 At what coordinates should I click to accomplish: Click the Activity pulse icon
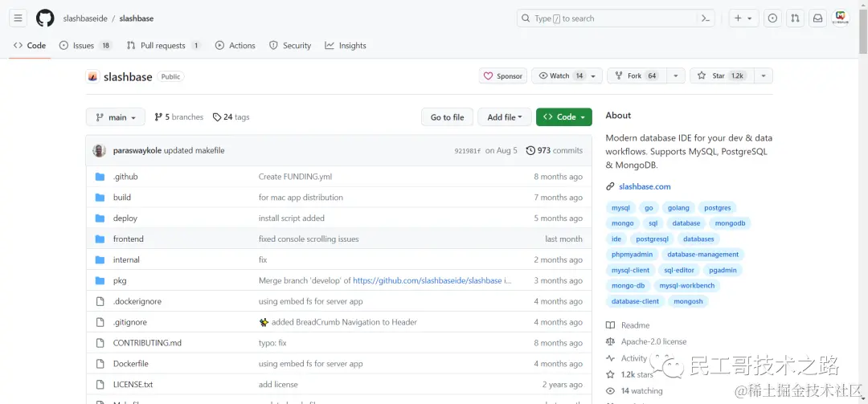coord(610,358)
